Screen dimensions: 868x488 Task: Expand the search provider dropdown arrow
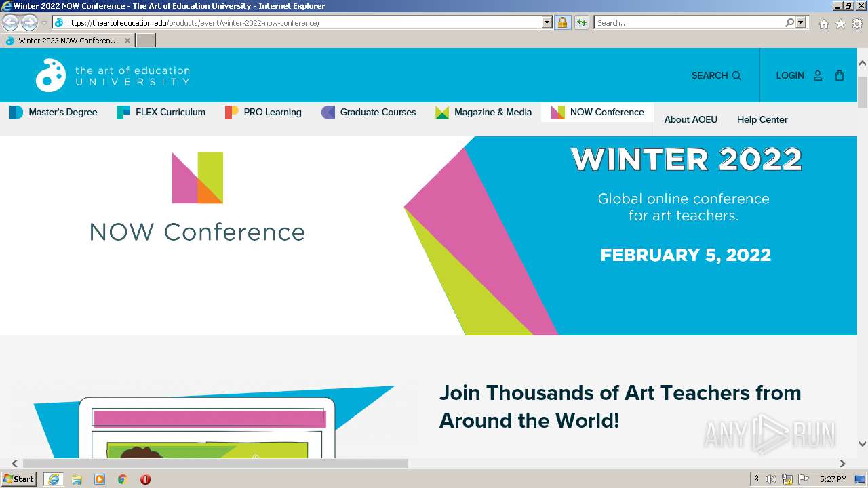pyautogui.click(x=801, y=22)
